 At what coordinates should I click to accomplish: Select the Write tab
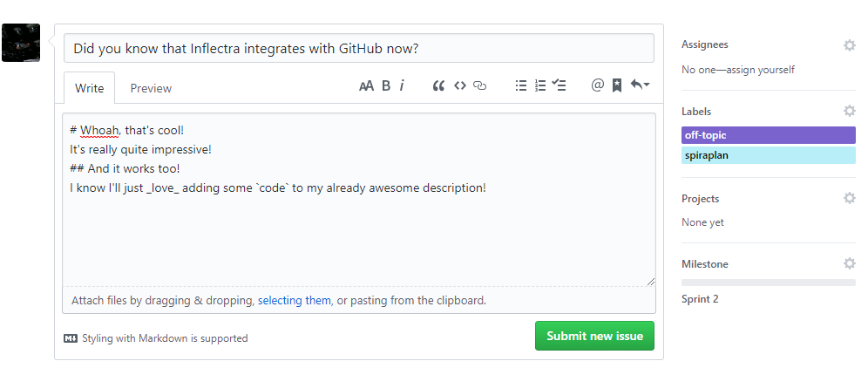tap(89, 88)
